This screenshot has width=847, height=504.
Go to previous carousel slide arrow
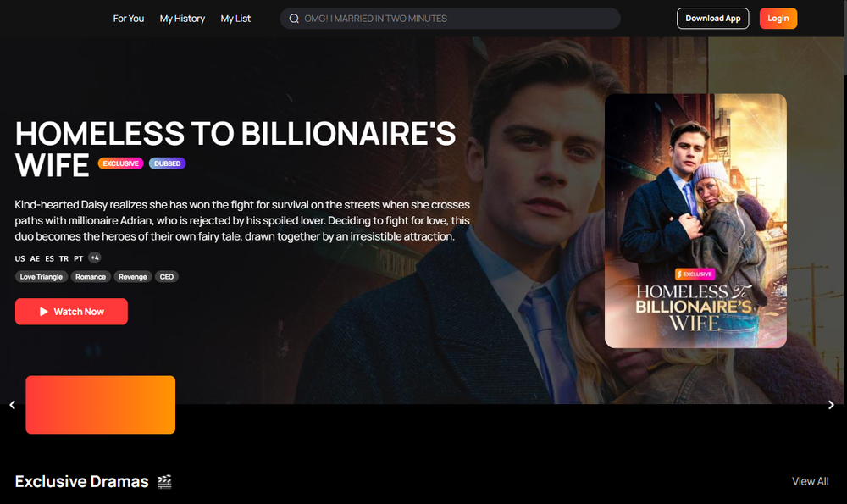[x=13, y=405]
